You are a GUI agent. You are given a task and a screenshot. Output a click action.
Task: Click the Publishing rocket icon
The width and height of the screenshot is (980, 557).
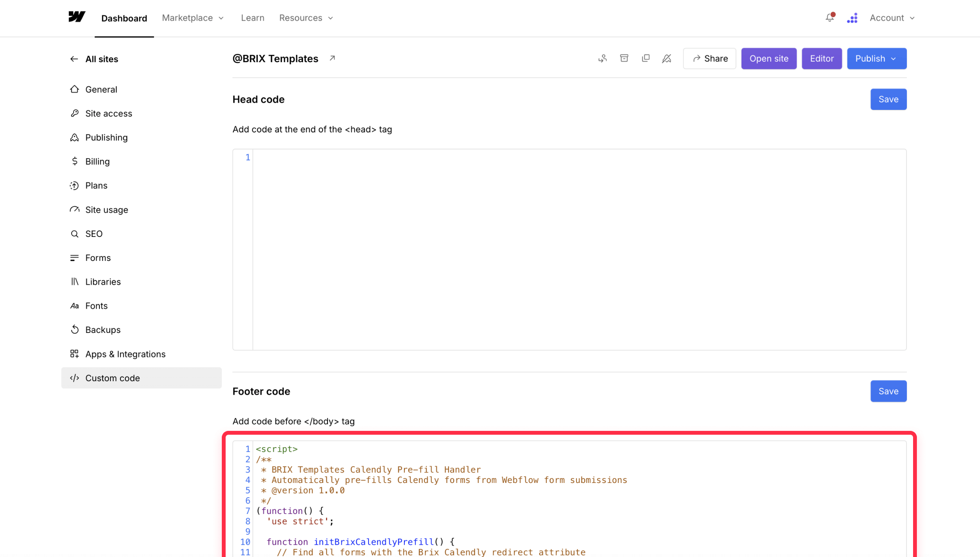74,138
